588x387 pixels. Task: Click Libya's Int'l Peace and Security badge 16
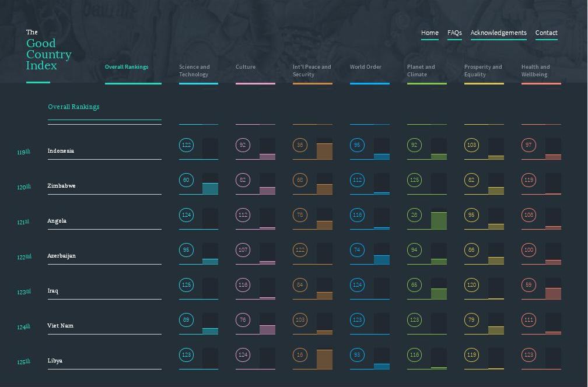[300, 355]
